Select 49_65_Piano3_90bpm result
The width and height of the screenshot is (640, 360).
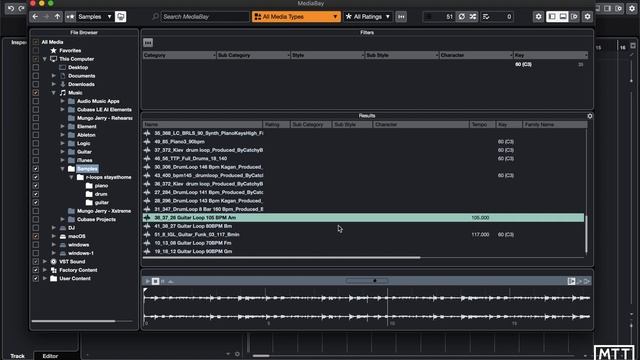click(180, 142)
